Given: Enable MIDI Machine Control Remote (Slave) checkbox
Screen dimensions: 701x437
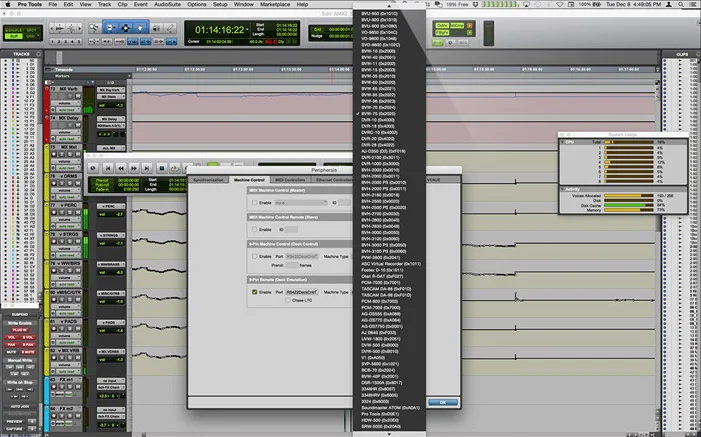Looking at the screenshot, I should pos(254,229).
